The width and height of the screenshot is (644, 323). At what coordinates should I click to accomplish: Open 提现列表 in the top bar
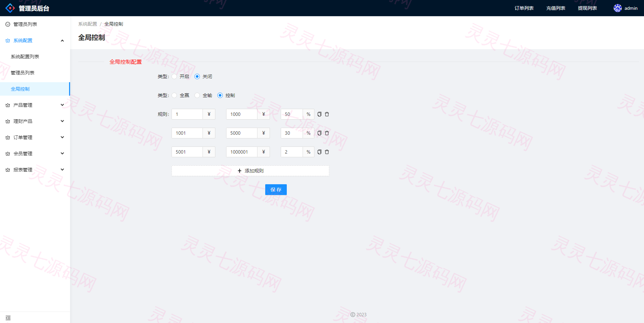point(587,8)
